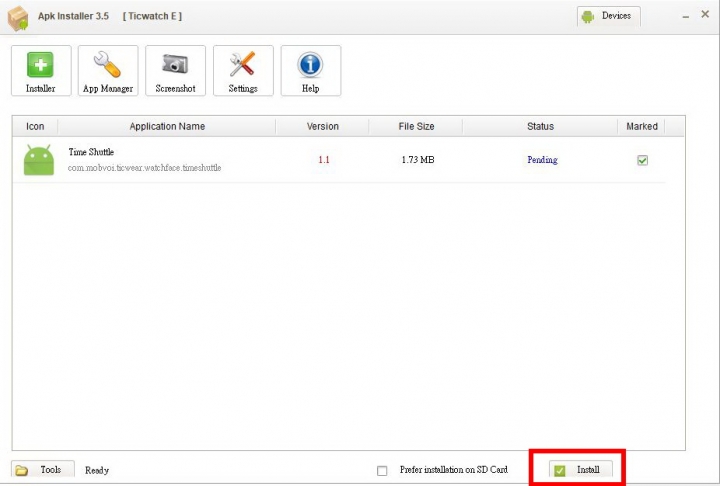720x486 pixels.
Task: Close the Apk Installer window
Action: click(x=705, y=15)
